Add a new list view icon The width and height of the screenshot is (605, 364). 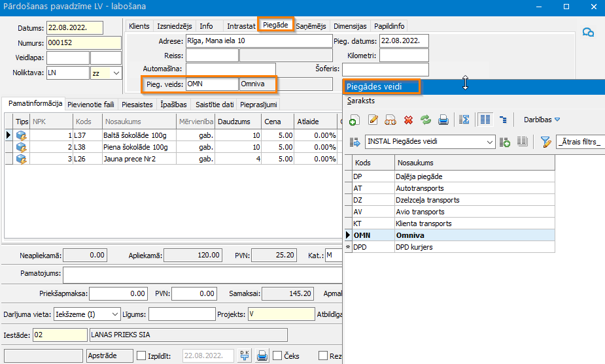[505, 142]
